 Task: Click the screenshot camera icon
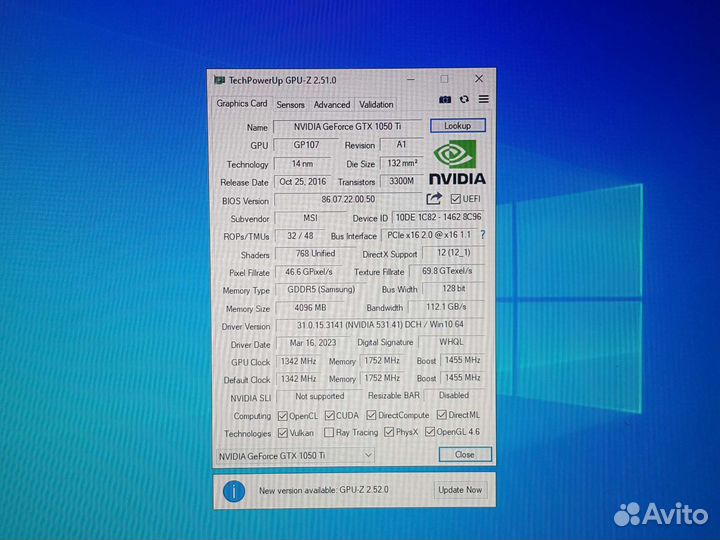point(444,100)
